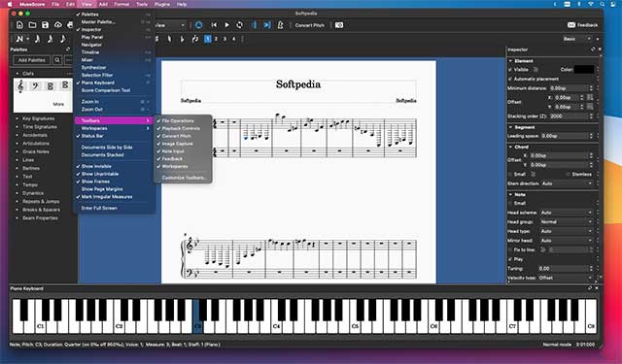Image resolution: width=622 pixels, height=364 pixels.
Task: Click the Feedback envelope icon
Action: point(571,25)
